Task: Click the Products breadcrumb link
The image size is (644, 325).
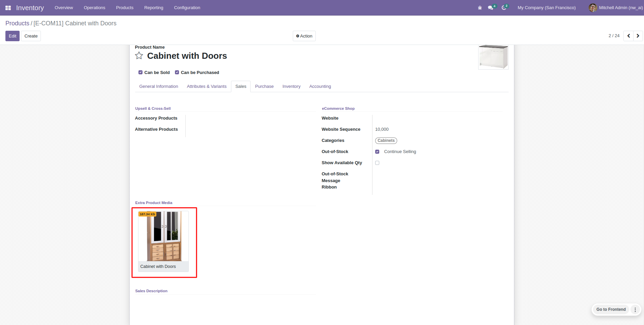Action: point(17,23)
